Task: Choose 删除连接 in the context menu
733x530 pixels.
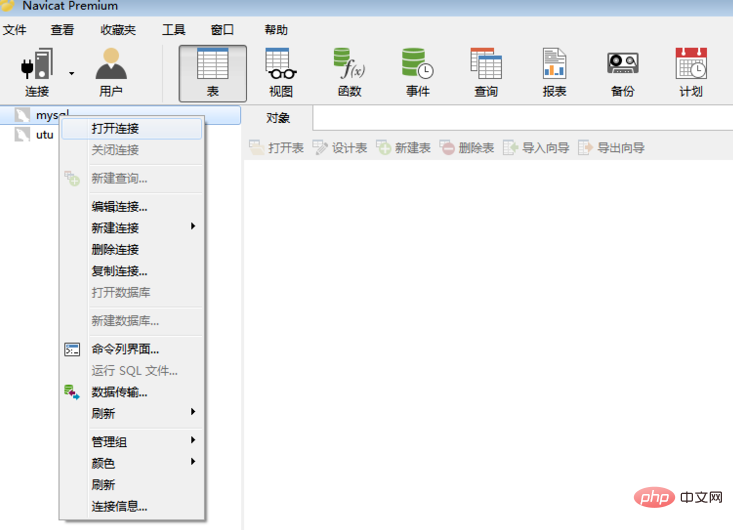Action: click(x=132, y=250)
